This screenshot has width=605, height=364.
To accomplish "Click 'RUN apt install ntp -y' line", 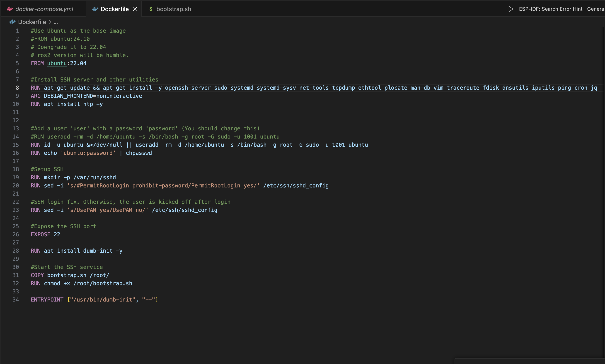I will (x=67, y=104).
